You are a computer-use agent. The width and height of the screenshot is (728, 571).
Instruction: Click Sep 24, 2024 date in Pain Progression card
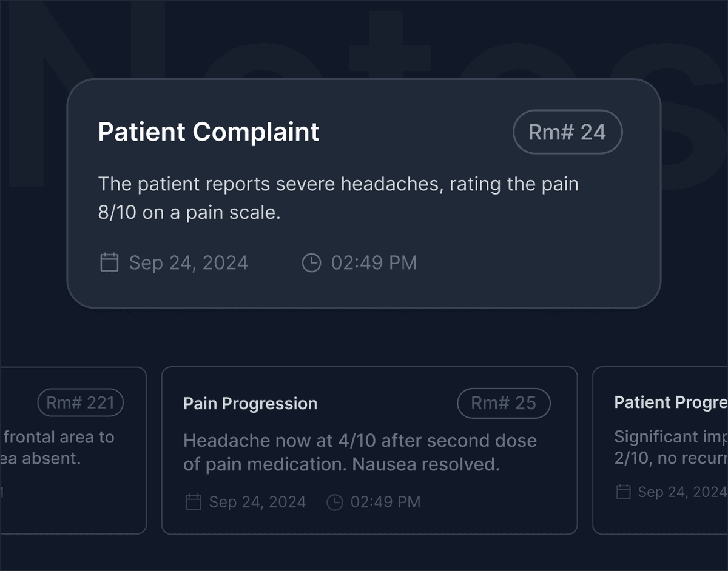point(257,502)
